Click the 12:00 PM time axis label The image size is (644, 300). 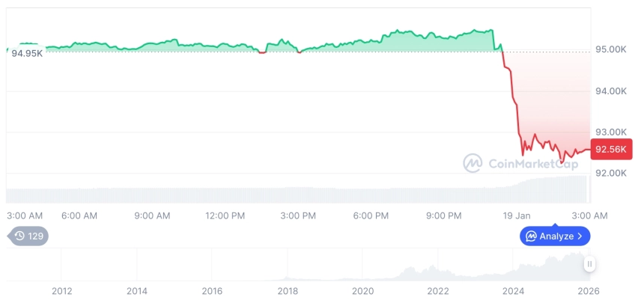pyautogui.click(x=225, y=215)
